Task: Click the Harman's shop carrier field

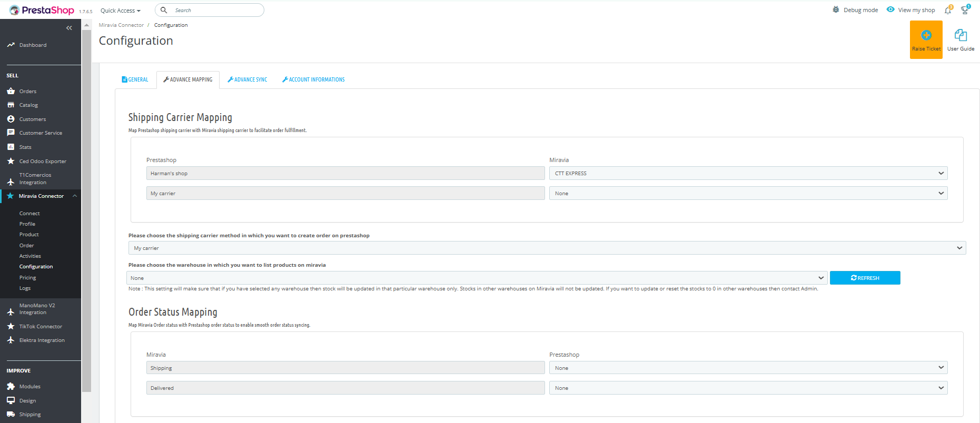Action: click(x=345, y=173)
